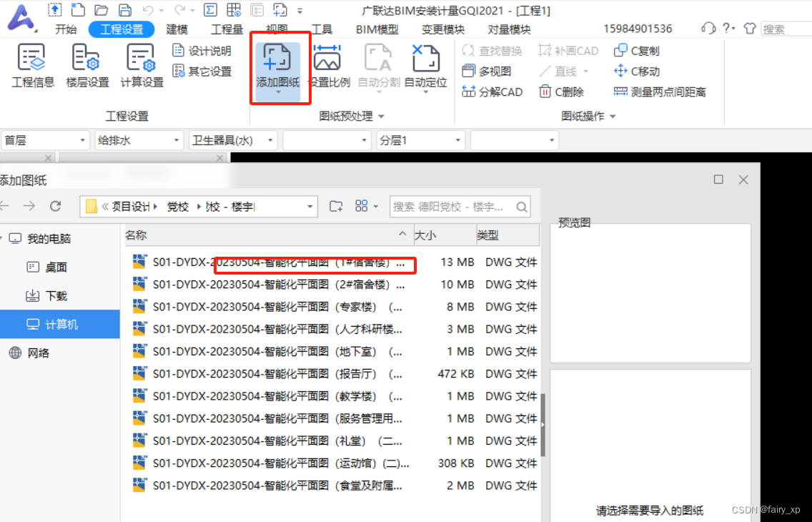The height and width of the screenshot is (522, 812).
Task: Click the 设置比例 set scale tool
Action: pos(329,66)
